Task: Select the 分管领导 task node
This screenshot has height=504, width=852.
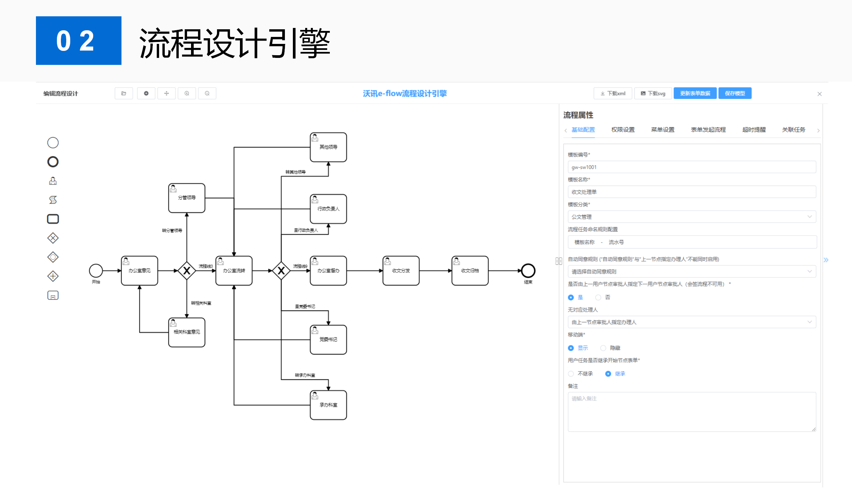Action: pos(187,198)
